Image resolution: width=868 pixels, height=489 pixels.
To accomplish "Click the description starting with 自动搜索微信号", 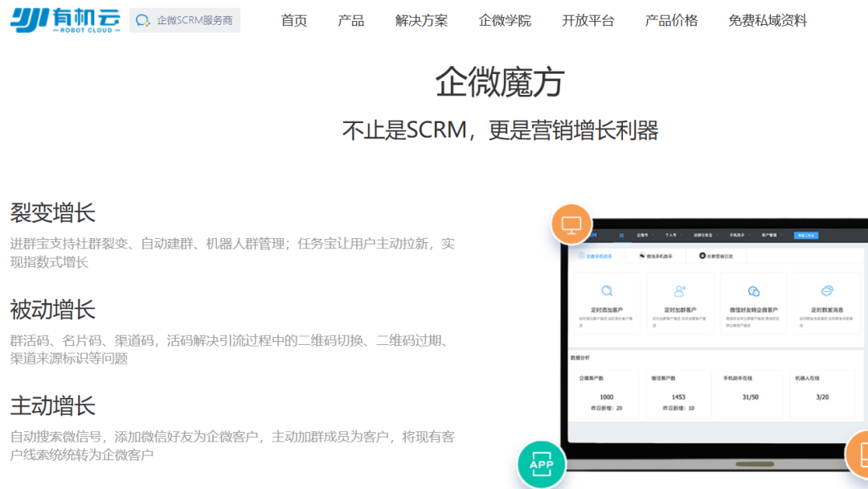I will coord(232,446).
